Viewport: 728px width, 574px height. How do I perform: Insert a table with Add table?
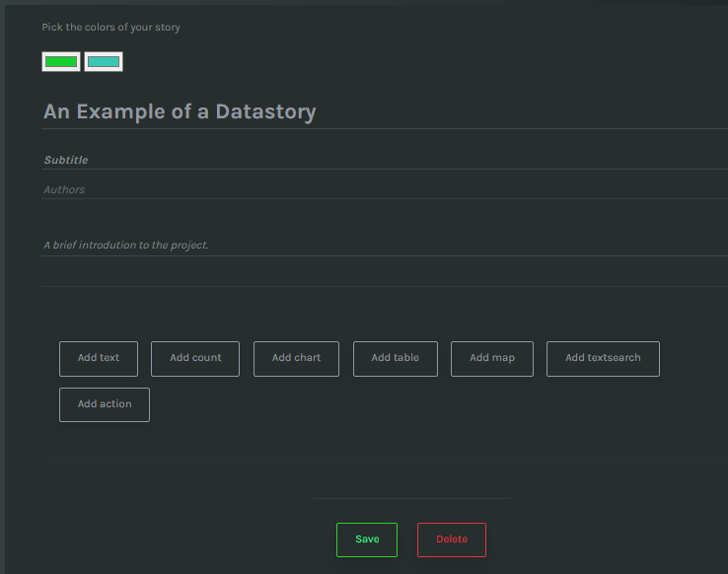click(395, 358)
